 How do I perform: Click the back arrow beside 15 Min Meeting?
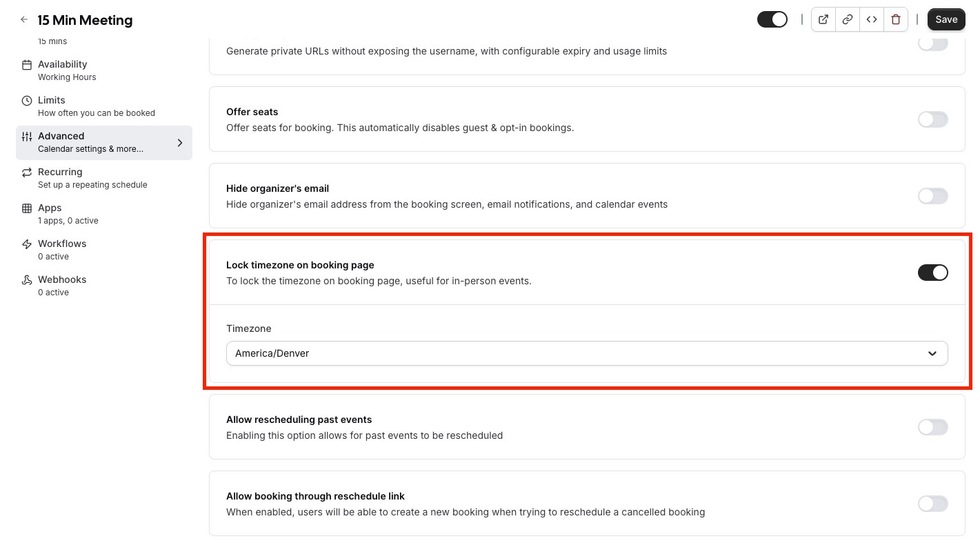(x=24, y=20)
